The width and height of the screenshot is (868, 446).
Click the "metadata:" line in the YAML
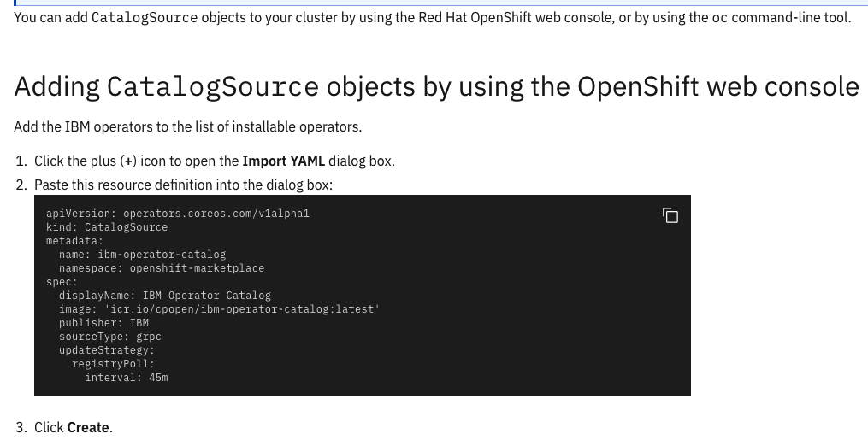[74, 241]
